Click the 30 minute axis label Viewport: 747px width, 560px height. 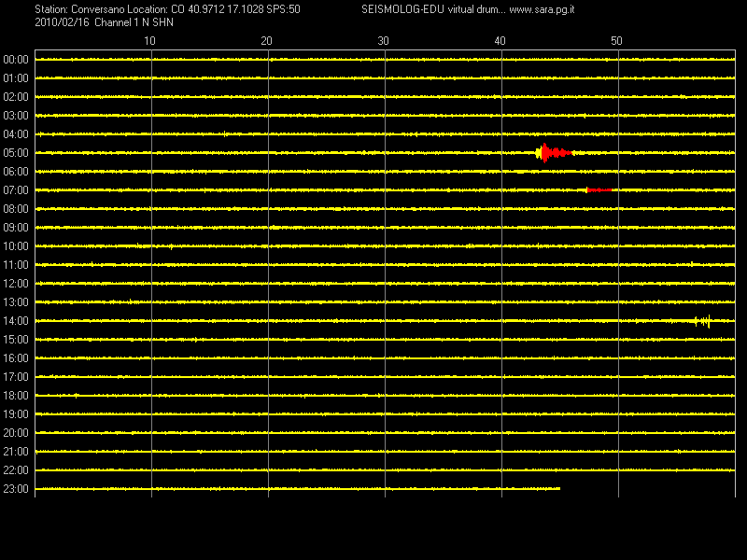(383, 41)
